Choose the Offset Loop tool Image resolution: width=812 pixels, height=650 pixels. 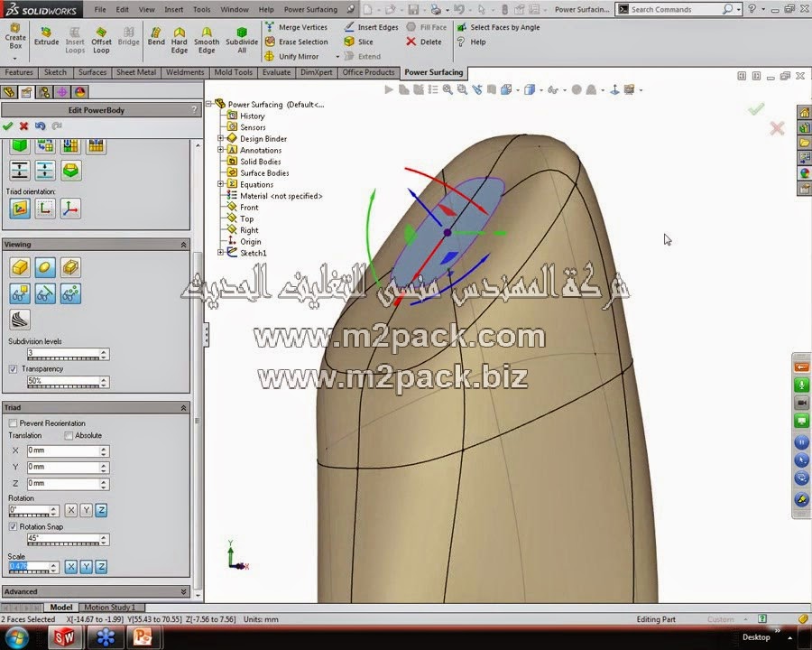101,41
